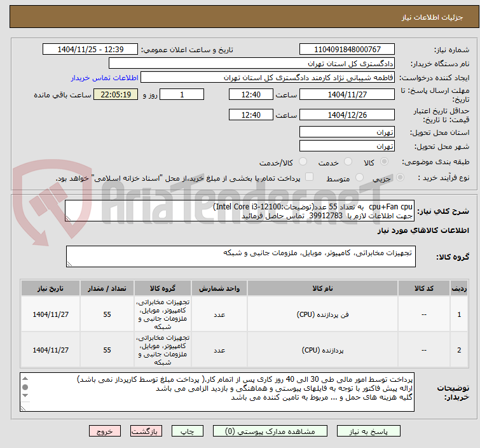Click quantity 55 in row 2
The image size is (480, 448).
click(107, 350)
